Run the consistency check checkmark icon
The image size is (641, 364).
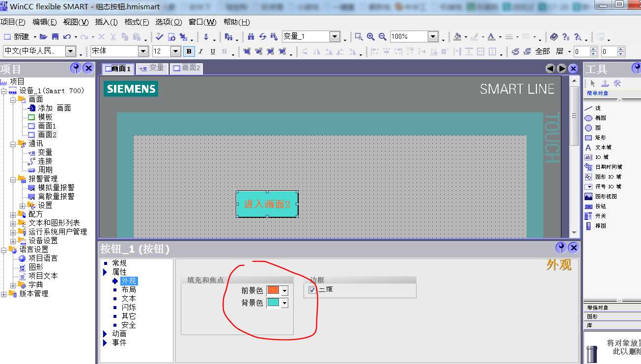160,37
